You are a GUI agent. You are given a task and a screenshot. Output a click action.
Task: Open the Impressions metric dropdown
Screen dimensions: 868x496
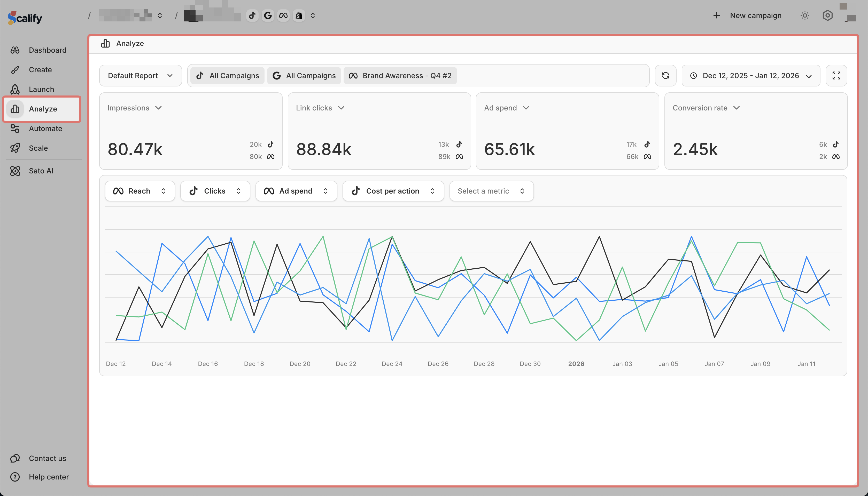[134, 108]
